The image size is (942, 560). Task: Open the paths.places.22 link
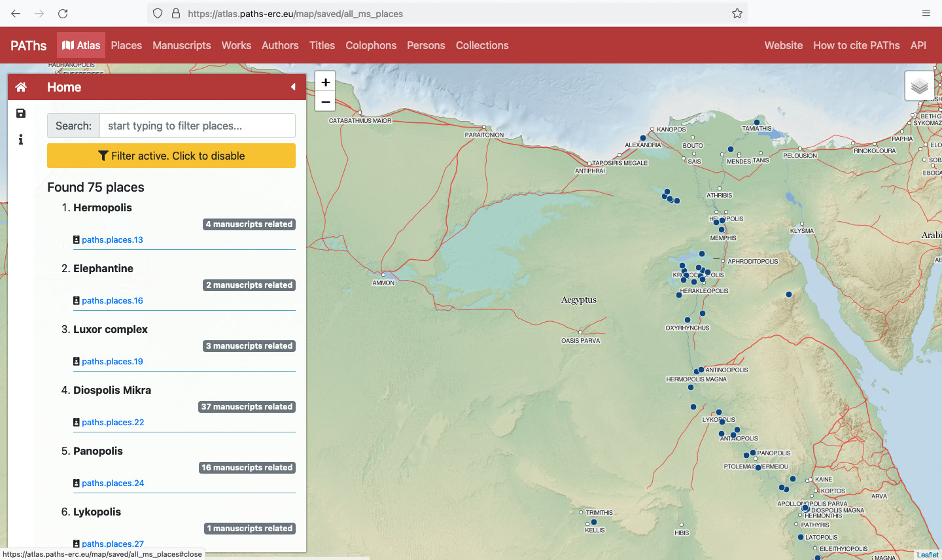coord(113,423)
